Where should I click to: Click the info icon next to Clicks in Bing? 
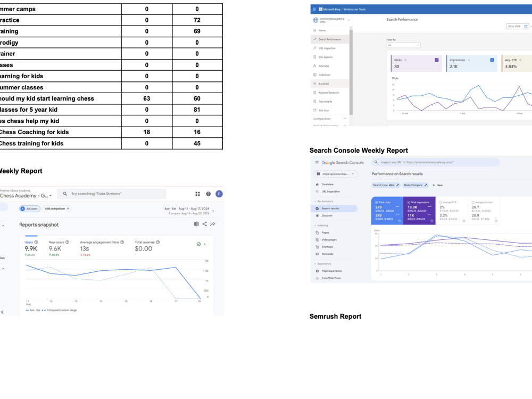(405, 60)
